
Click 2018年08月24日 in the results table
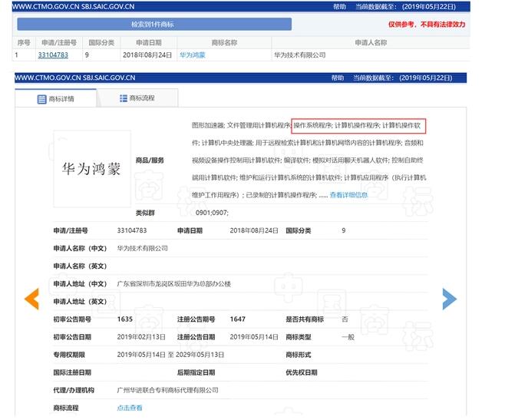click(x=147, y=55)
